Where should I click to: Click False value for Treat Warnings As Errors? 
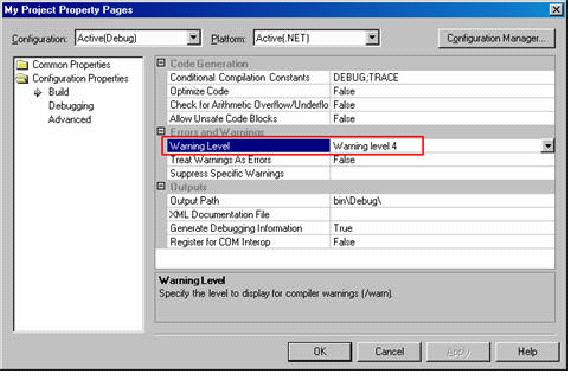tap(442, 160)
